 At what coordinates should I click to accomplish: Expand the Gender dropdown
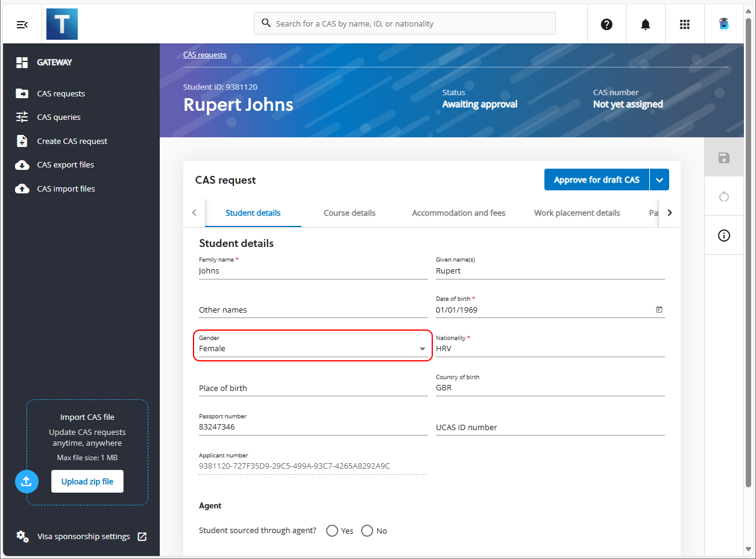pos(422,349)
